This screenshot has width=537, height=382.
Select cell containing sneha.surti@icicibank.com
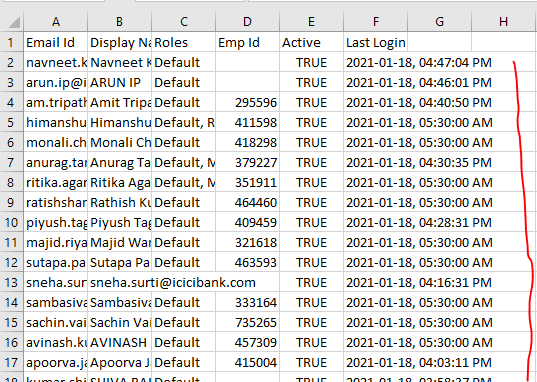pos(173,283)
